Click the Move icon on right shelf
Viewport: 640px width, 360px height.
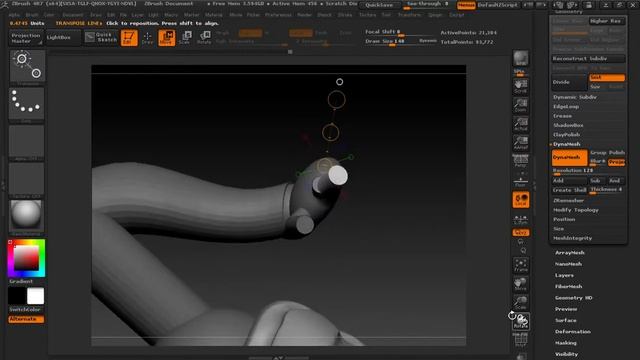pos(520,284)
